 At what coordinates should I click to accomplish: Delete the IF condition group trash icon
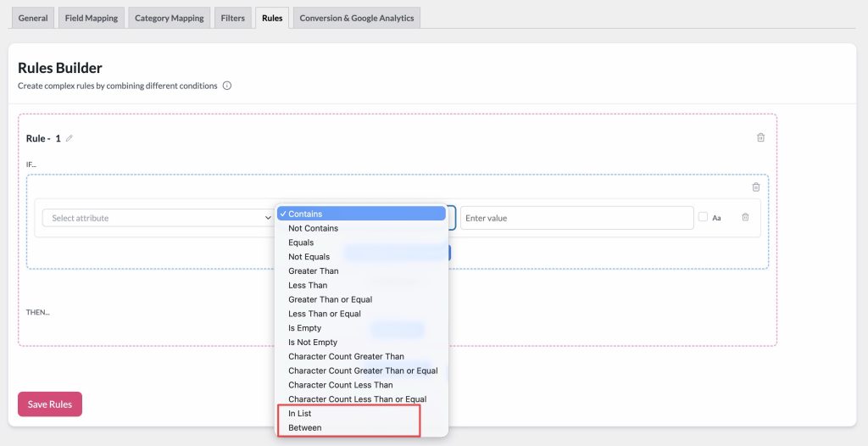point(755,187)
